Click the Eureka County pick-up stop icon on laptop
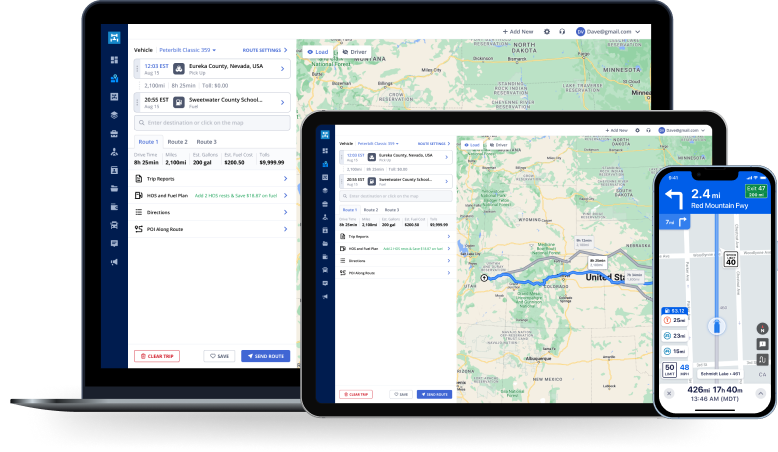Image resolution: width=778 pixels, height=452 pixels. point(179,69)
